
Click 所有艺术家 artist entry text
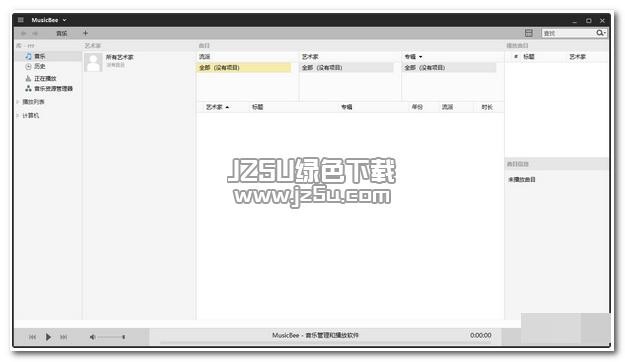point(120,57)
